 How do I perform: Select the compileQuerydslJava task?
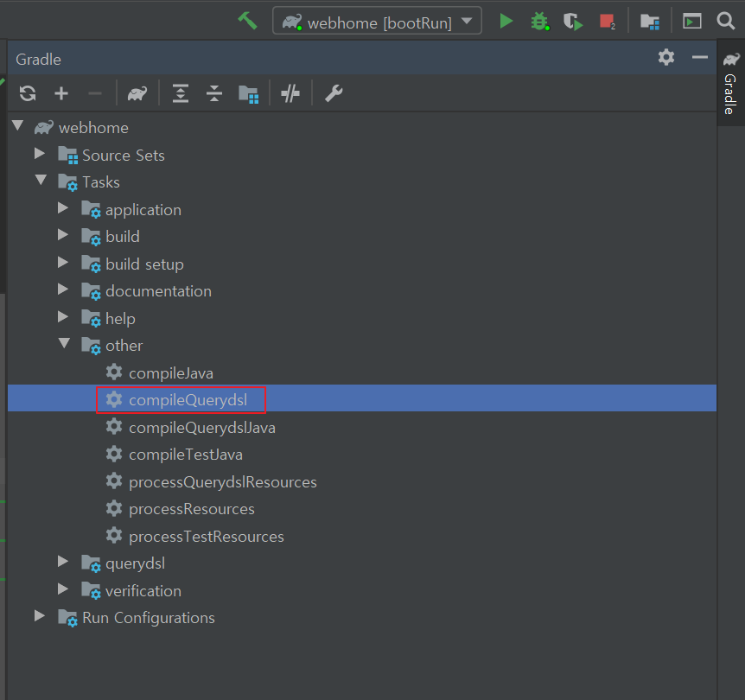click(202, 427)
